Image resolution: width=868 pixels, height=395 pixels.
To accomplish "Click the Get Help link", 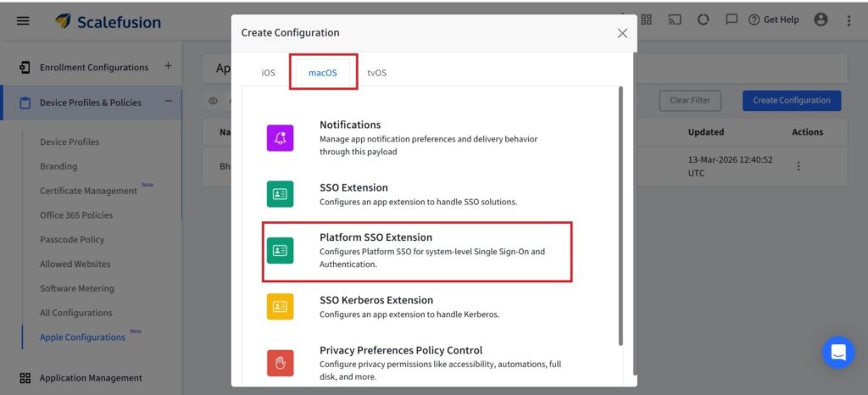I will coord(773,20).
